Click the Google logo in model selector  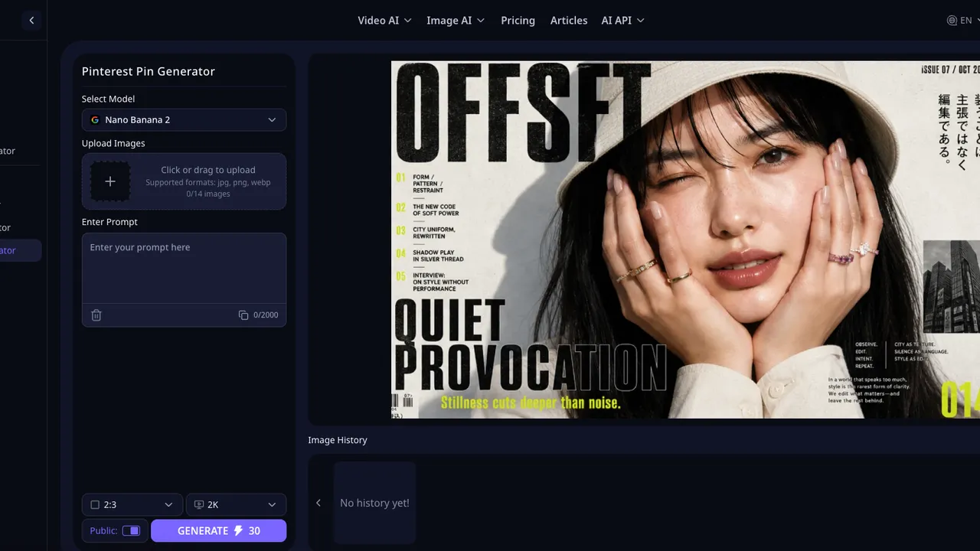pos(95,120)
